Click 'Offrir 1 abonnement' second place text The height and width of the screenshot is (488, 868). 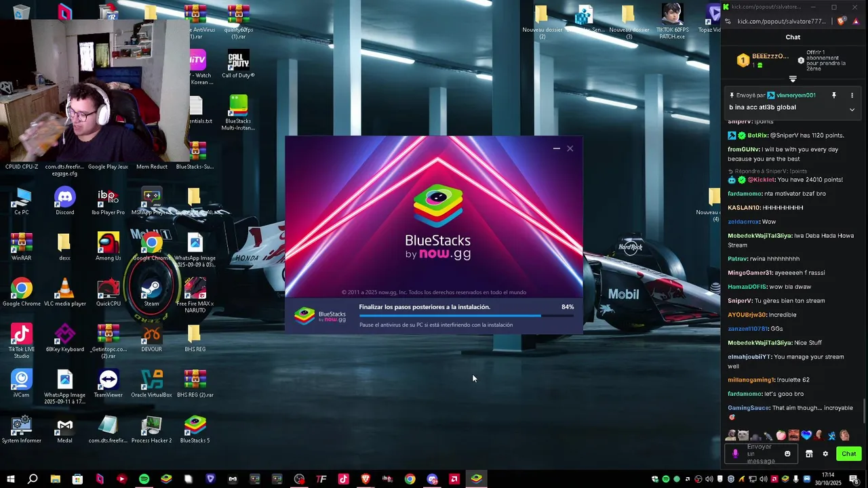(x=826, y=60)
